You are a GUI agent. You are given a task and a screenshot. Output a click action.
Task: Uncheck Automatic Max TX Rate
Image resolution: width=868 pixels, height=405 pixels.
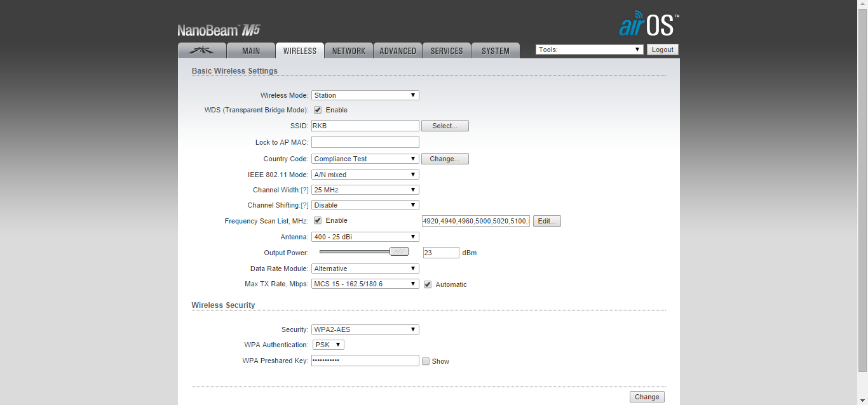[428, 284]
